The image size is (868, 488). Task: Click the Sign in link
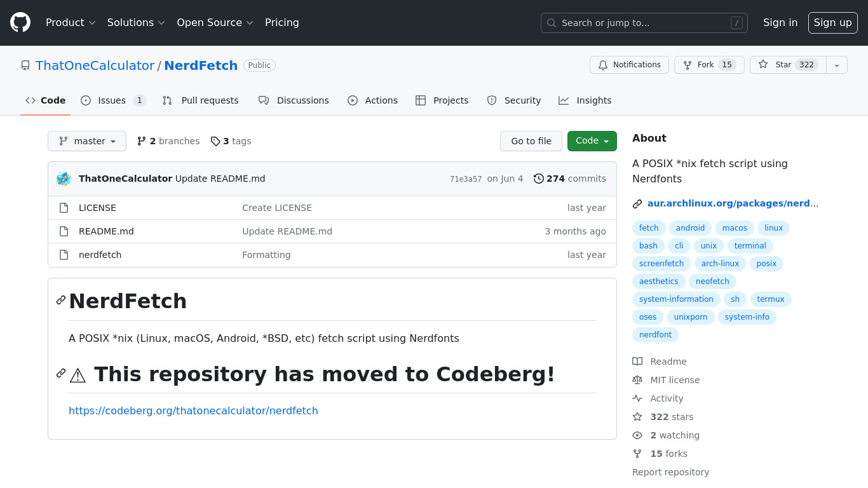(780, 22)
